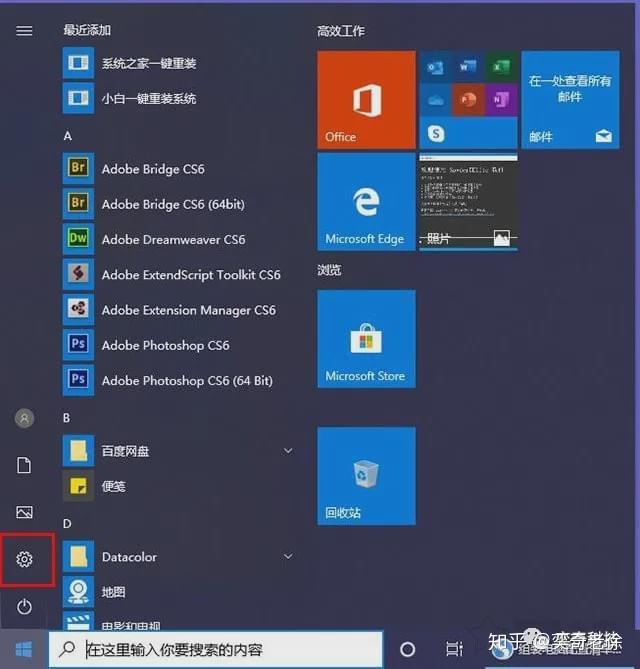Open the Microsoft Edge tile
This screenshot has width=640, height=669.
(x=366, y=202)
